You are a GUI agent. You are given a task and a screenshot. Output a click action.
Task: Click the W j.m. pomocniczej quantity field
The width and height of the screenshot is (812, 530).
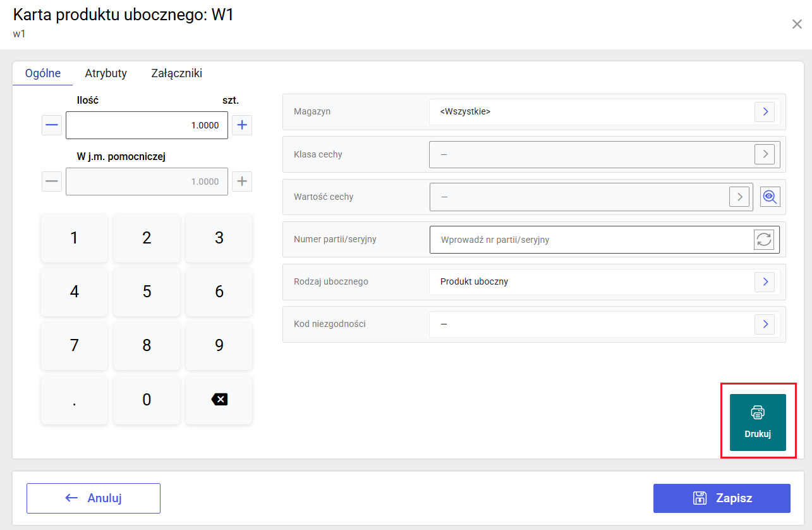click(147, 182)
